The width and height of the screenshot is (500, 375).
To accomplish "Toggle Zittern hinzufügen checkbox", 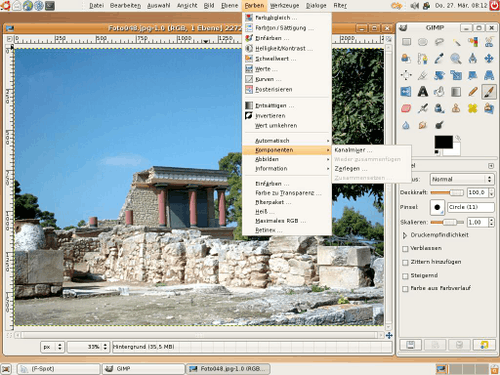I will coord(405,262).
